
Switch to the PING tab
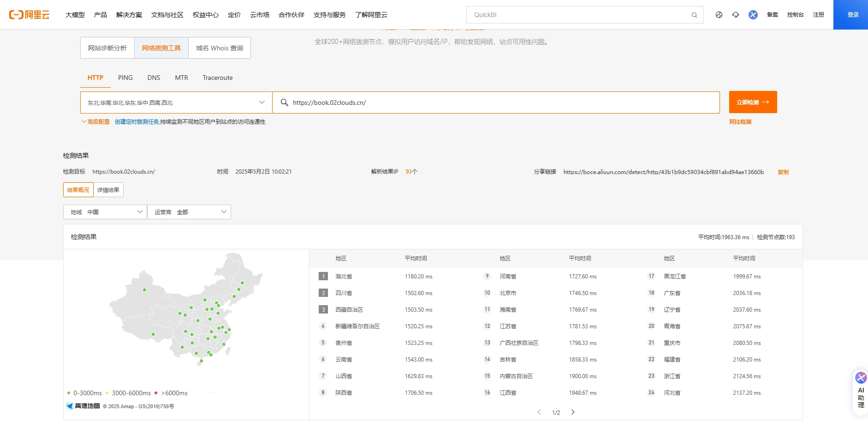click(125, 78)
